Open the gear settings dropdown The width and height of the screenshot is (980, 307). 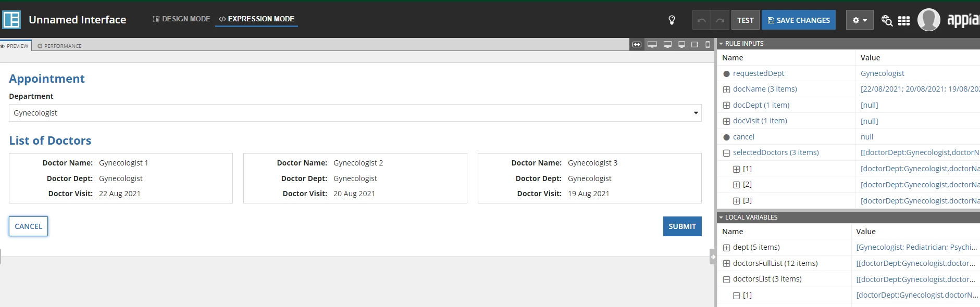(x=860, y=20)
